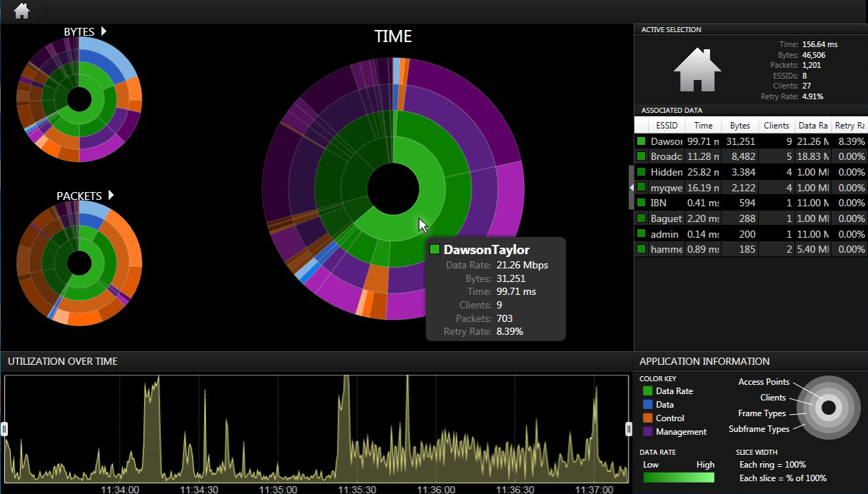Expand the PACKETS chart arrow
The image size is (868, 494).
coord(111,196)
